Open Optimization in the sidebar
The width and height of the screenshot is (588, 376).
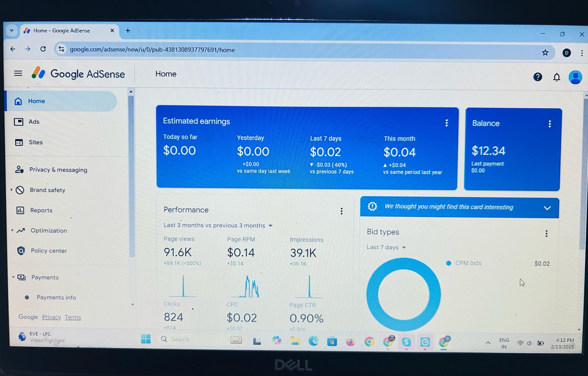point(42,230)
